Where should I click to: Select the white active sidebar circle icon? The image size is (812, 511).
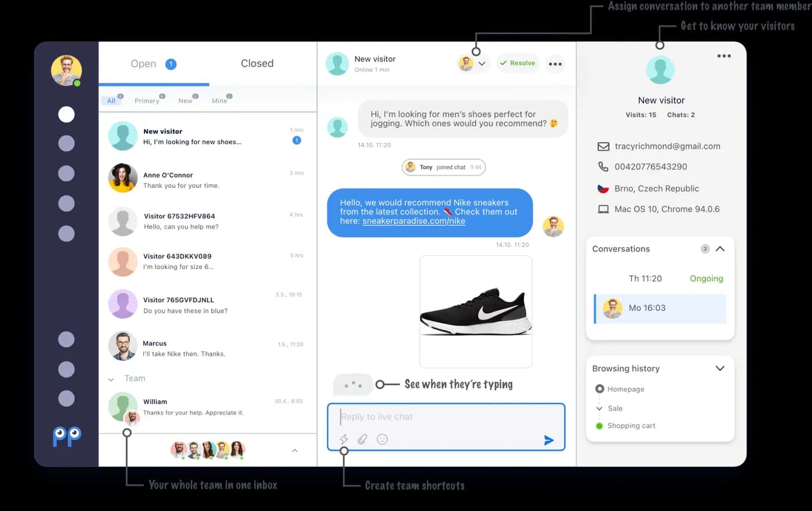coord(67,114)
